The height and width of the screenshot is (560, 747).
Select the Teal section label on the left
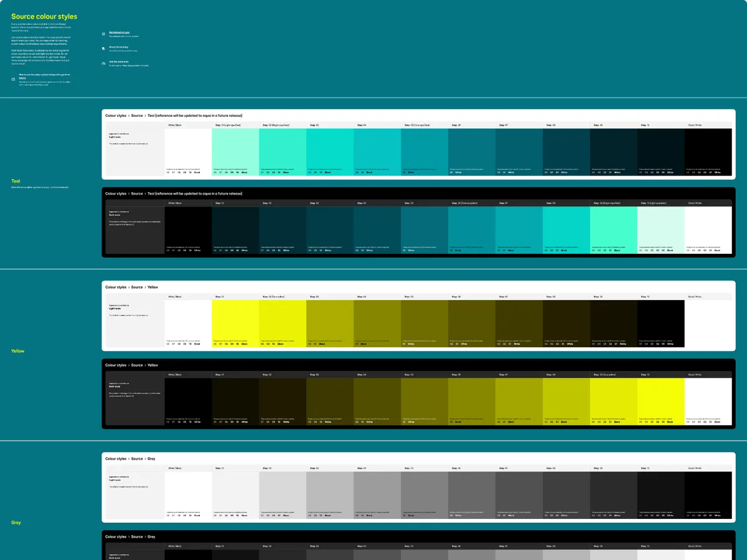click(16, 181)
